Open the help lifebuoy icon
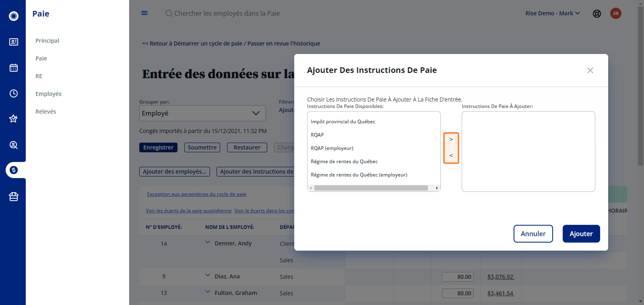Image resolution: width=644 pixels, height=305 pixels. coord(597,13)
